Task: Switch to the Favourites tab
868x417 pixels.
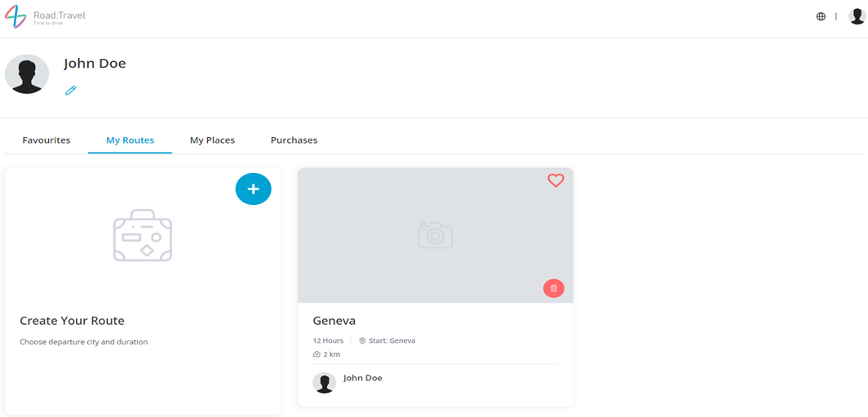Action: tap(46, 140)
